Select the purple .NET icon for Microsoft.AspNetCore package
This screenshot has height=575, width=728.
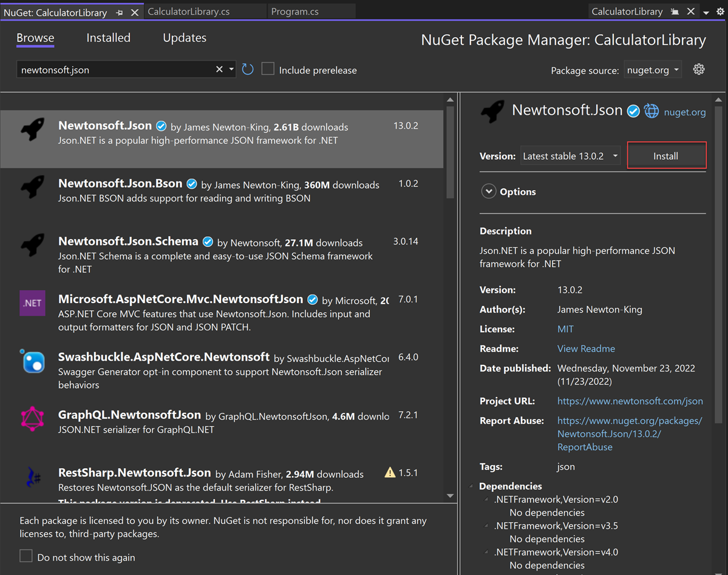32,302
